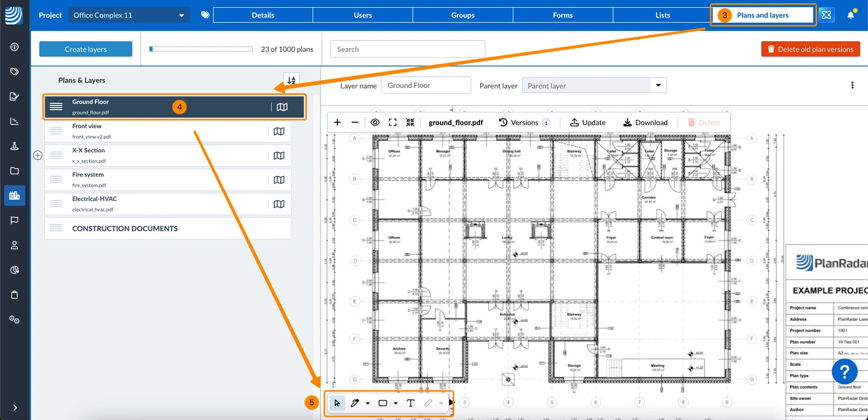This screenshot has width=868, height=420.
Task: Zoom in on the plan with plus
Action: coord(337,122)
